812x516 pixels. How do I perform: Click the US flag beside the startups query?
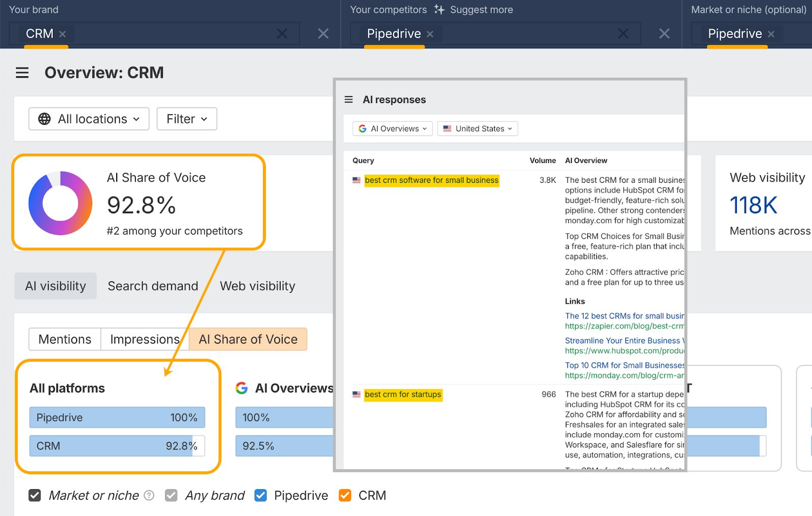tap(356, 394)
